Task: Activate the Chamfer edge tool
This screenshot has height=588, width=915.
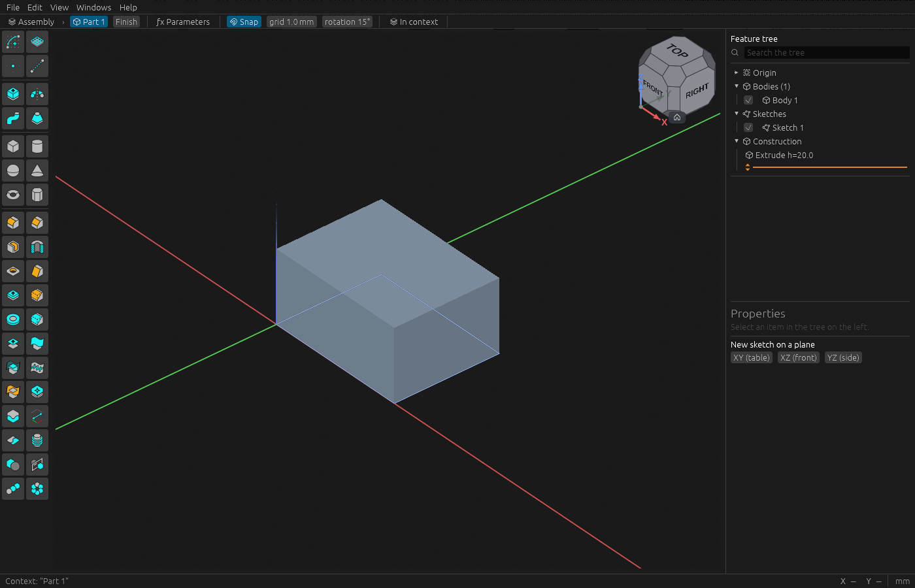Action: (37, 223)
